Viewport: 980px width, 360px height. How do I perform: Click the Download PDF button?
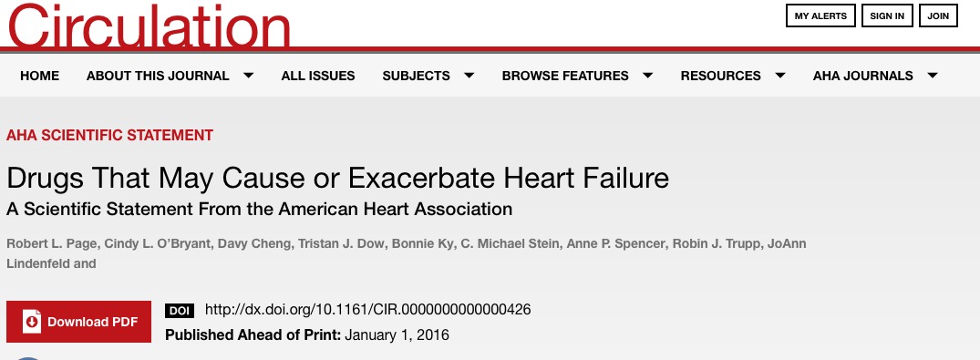click(78, 321)
